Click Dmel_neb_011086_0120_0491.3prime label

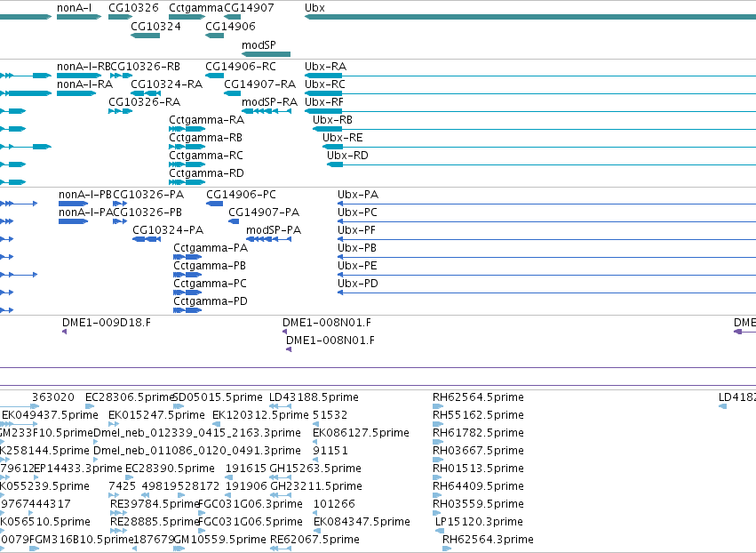197,451
